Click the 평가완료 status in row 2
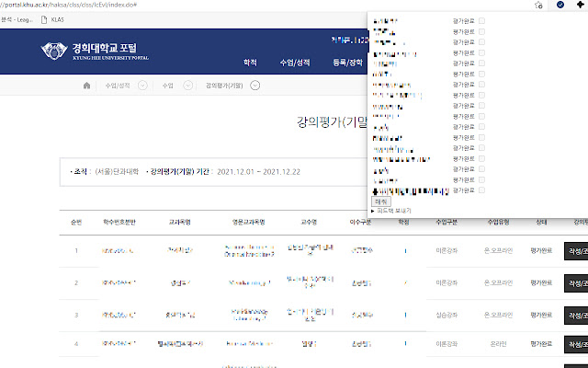The height and width of the screenshot is (368, 588). [541, 282]
